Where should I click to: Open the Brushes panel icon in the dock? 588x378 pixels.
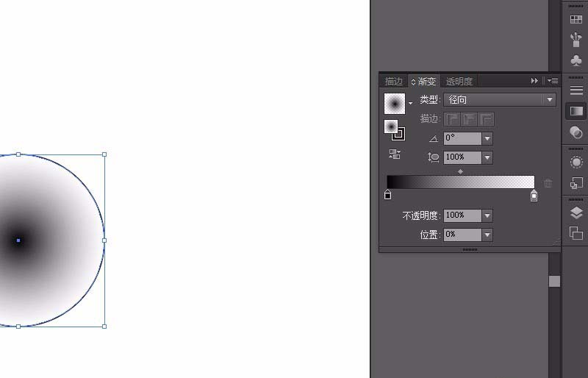(576, 40)
